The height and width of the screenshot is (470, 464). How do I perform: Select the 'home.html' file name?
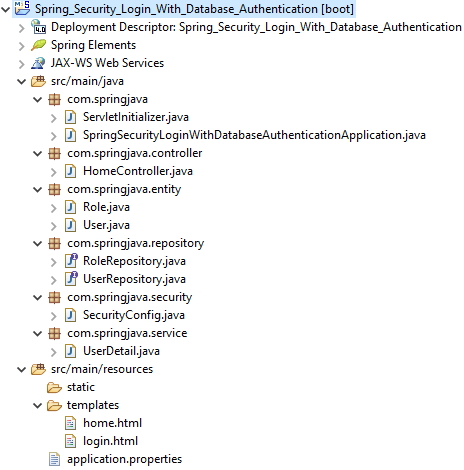pyautogui.click(x=112, y=423)
